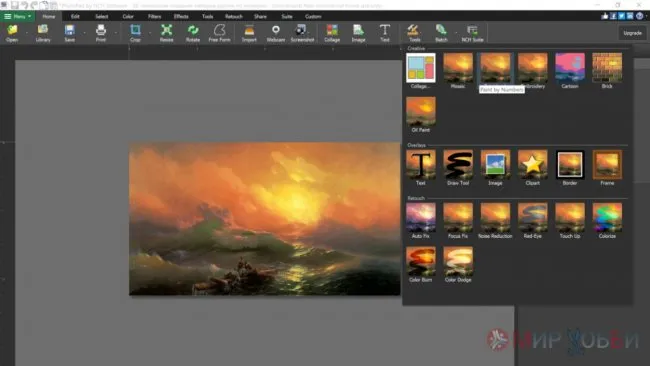Switch to the Share tab

(x=260, y=17)
